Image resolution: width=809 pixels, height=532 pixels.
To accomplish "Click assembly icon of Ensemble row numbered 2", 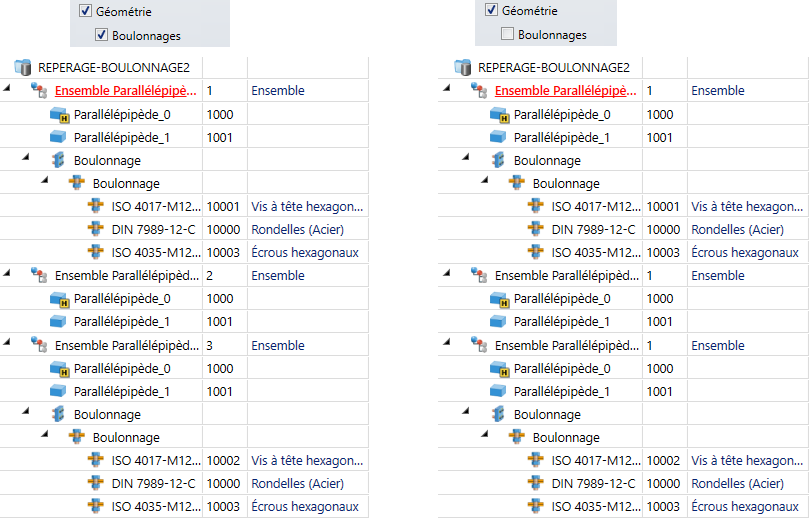I will click(x=39, y=276).
